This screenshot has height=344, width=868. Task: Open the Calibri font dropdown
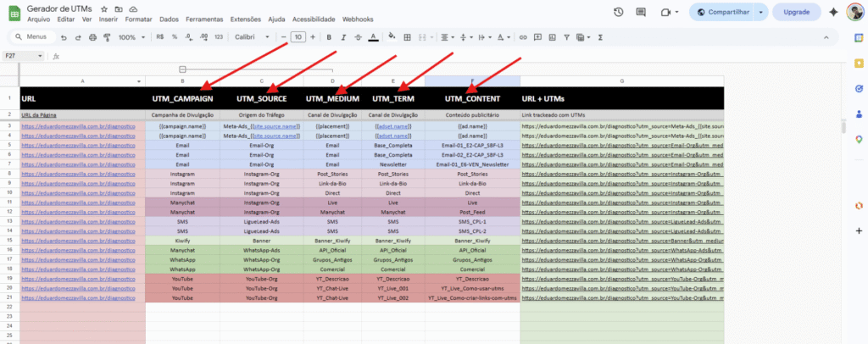[250, 37]
